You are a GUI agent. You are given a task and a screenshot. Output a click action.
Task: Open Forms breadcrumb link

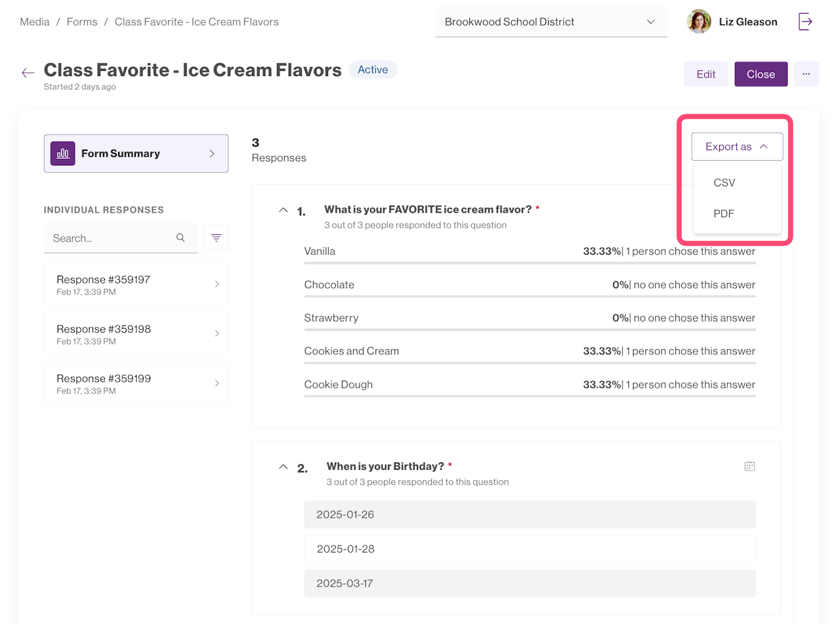click(x=82, y=22)
